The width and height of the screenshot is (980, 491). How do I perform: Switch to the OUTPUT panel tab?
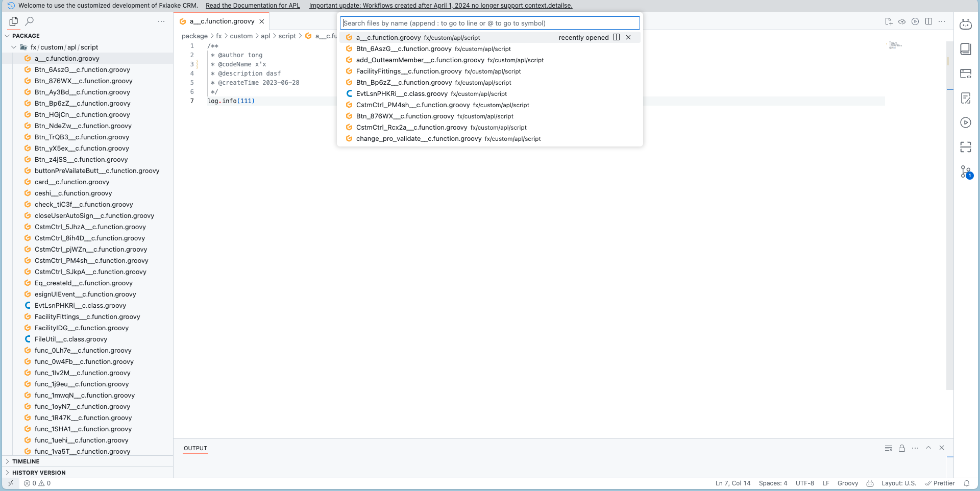(195, 449)
